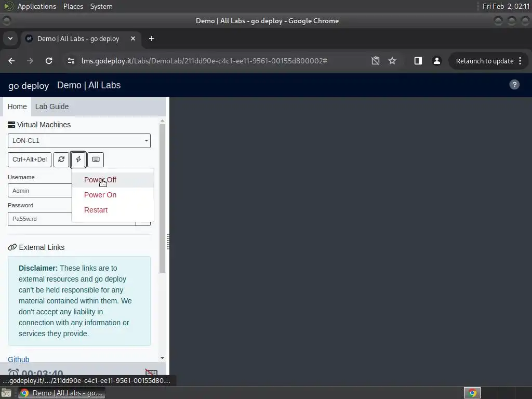
Task: Send Ctrl+Alt+Del to the VM
Action: point(30,159)
